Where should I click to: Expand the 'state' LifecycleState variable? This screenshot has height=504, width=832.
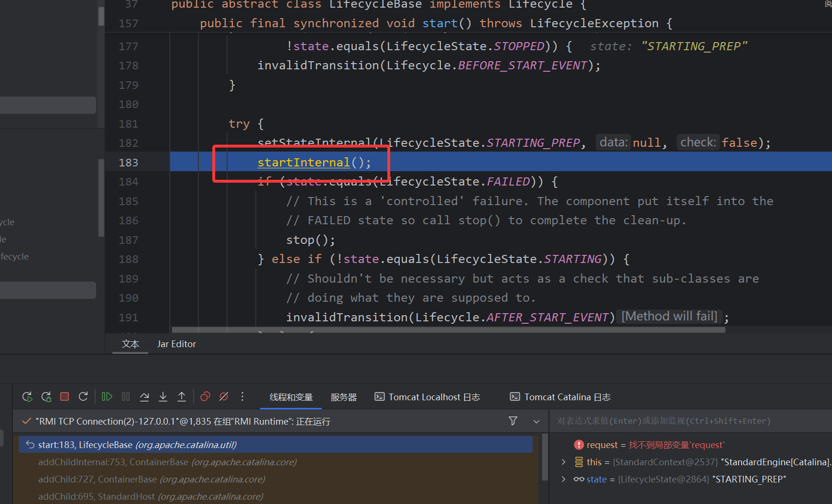[563, 479]
